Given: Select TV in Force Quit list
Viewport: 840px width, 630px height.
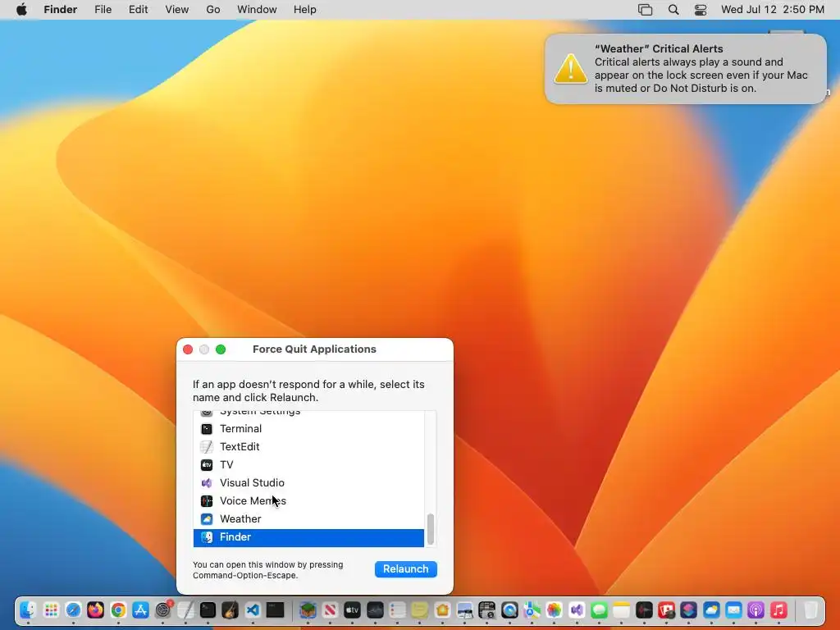Looking at the screenshot, I should coord(308,464).
